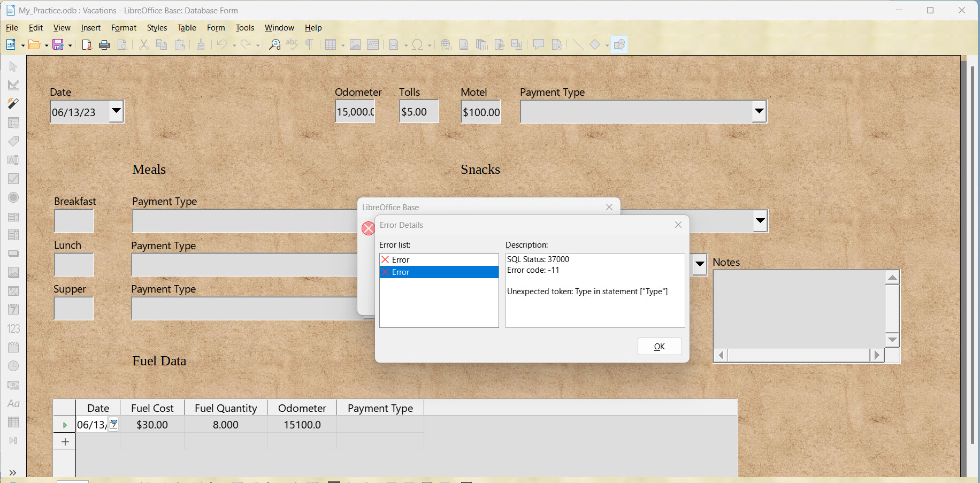
Task: Open the top Payment Type dropdown
Action: tap(759, 112)
